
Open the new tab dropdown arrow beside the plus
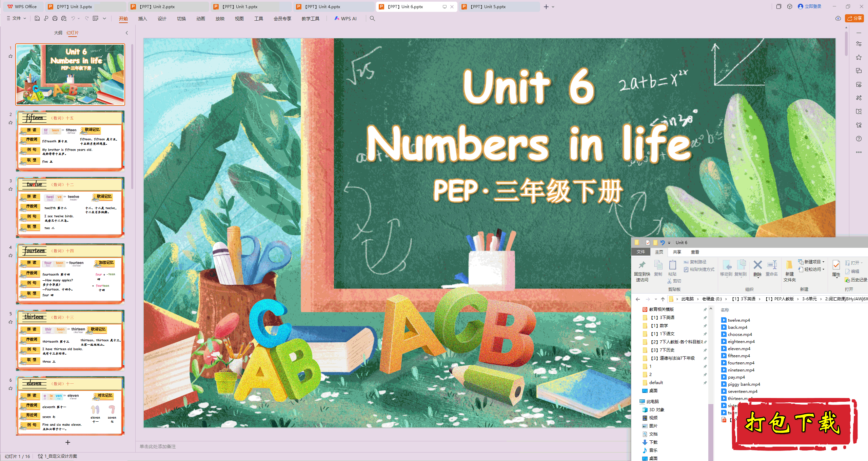coord(553,7)
